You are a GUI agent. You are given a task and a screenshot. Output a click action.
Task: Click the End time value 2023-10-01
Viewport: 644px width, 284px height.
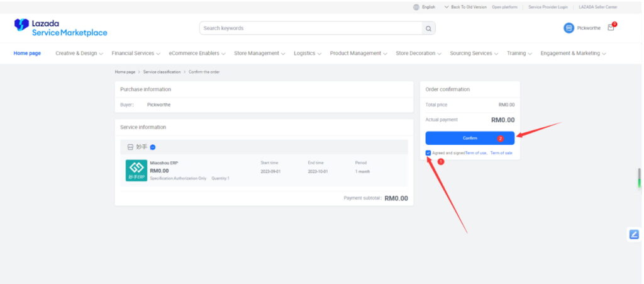tap(318, 172)
